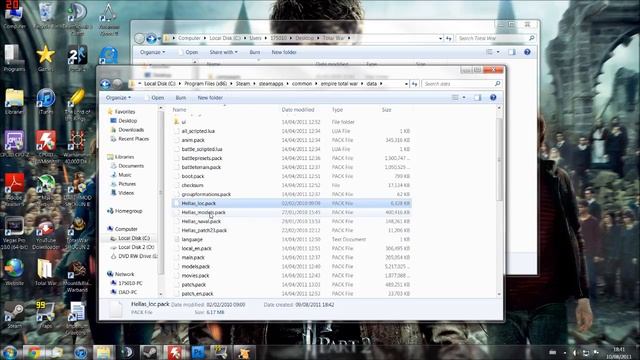Screen dimensions: 640x360
Task: Open Total War folder on desktop
Action: tap(46, 272)
